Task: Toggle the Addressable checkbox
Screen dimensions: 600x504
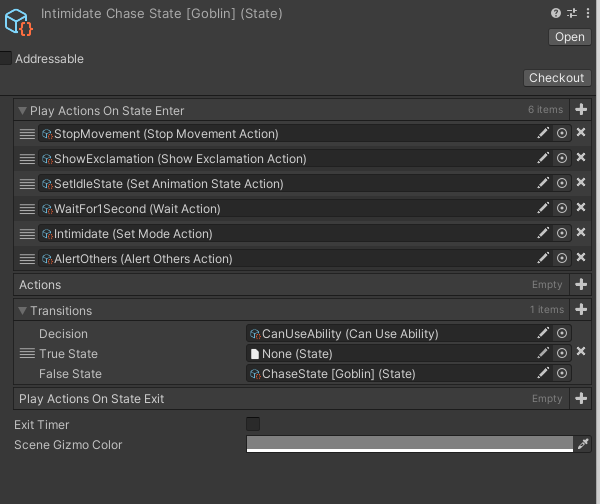Action: 6,59
